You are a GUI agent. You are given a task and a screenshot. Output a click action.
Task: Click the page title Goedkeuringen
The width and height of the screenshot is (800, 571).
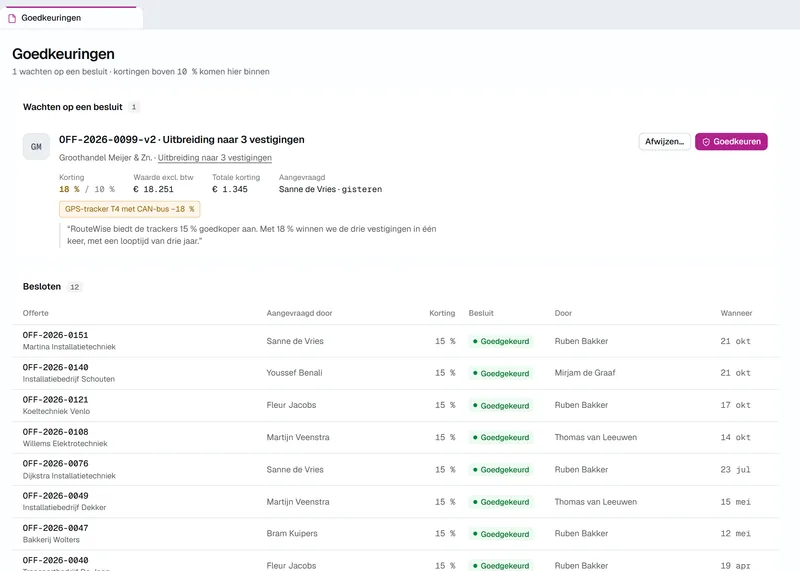(63, 54)
